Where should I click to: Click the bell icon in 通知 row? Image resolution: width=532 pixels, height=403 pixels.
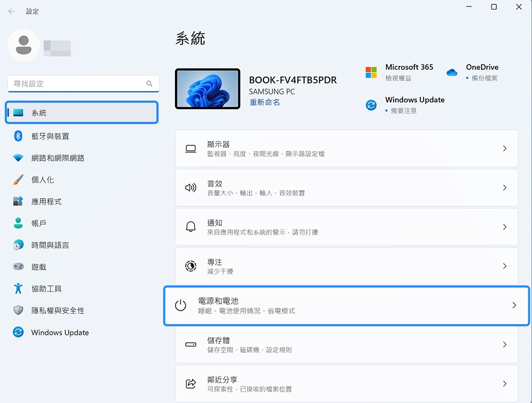[x=190, y=227]
